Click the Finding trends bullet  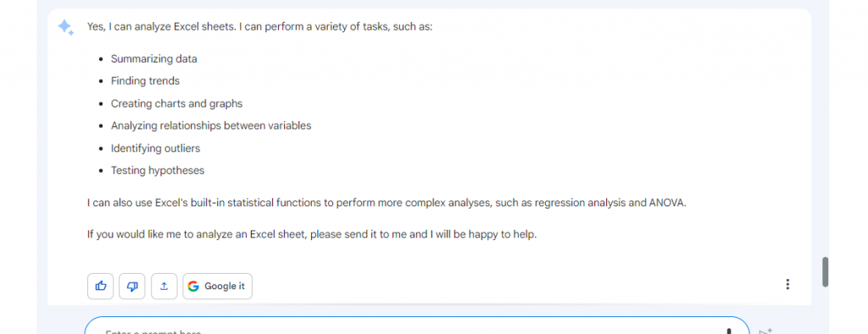click(x=145, y=81)
